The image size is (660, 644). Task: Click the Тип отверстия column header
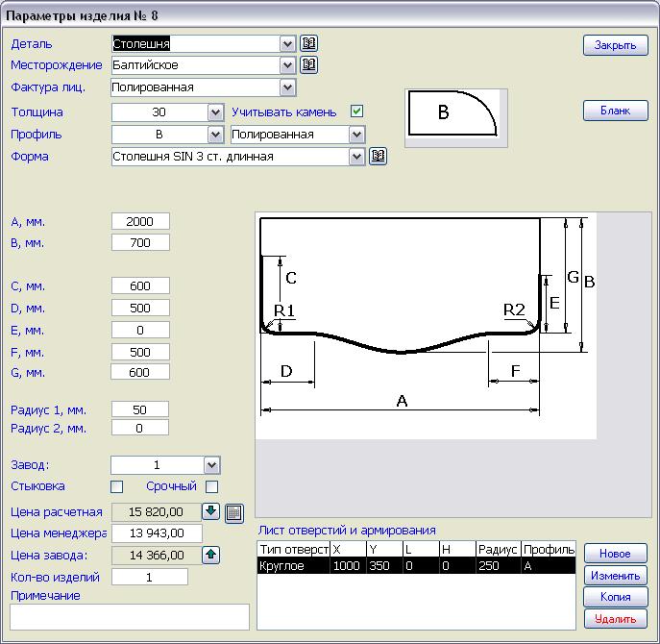(294, 549)
